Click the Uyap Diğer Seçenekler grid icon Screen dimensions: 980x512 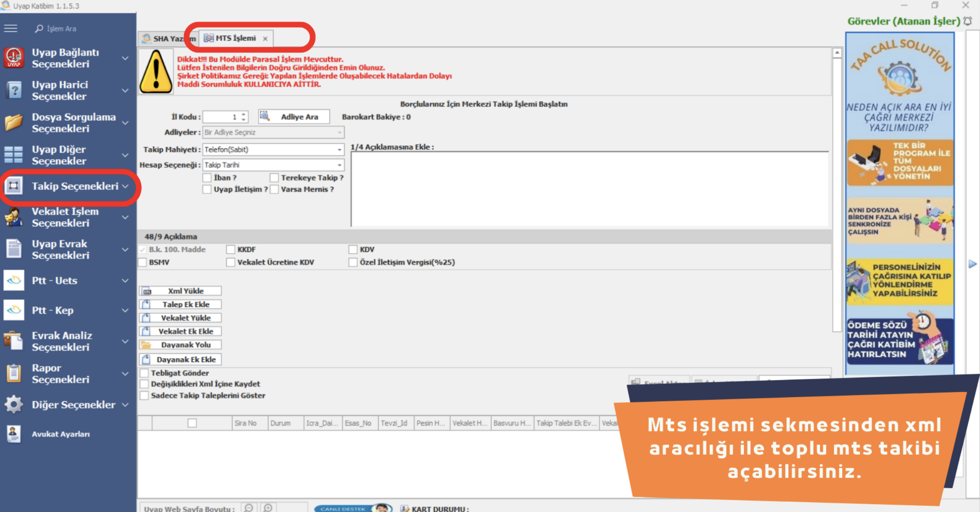(x=14, y=155)
